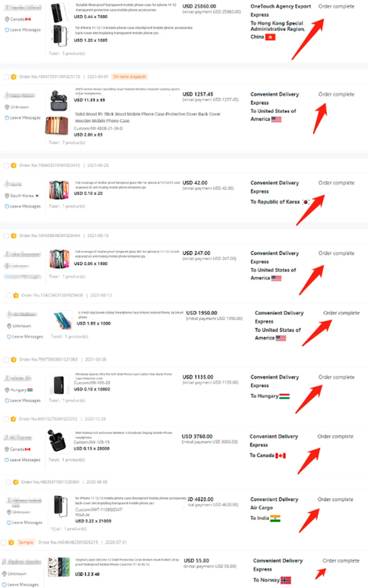368x588 pixels.
Task: Tick the checkbox for the 2021-09-07 order
Action: click(6, 77)
